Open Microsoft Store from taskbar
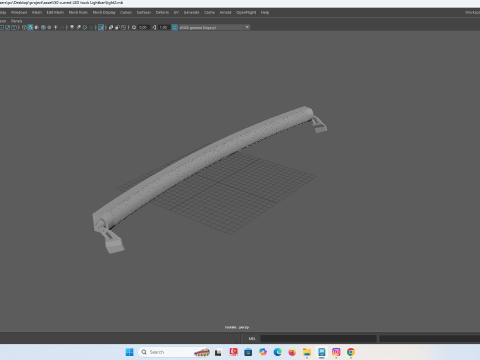This screenshot has height=360, width=480. point(248,352)
